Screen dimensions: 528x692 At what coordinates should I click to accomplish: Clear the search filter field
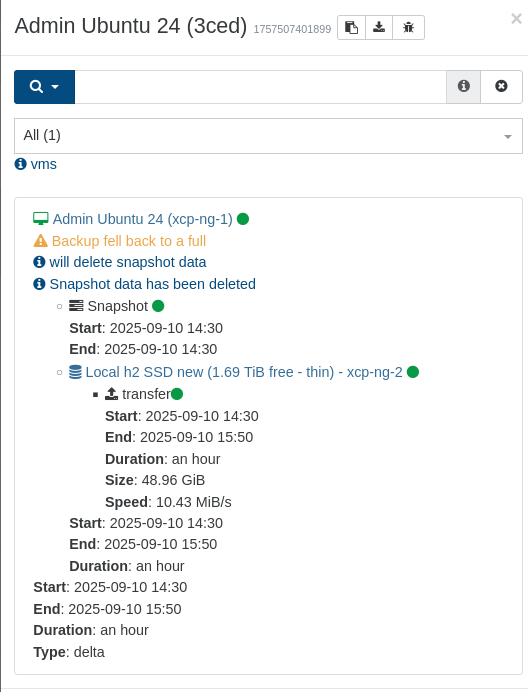tap(501, 87)
